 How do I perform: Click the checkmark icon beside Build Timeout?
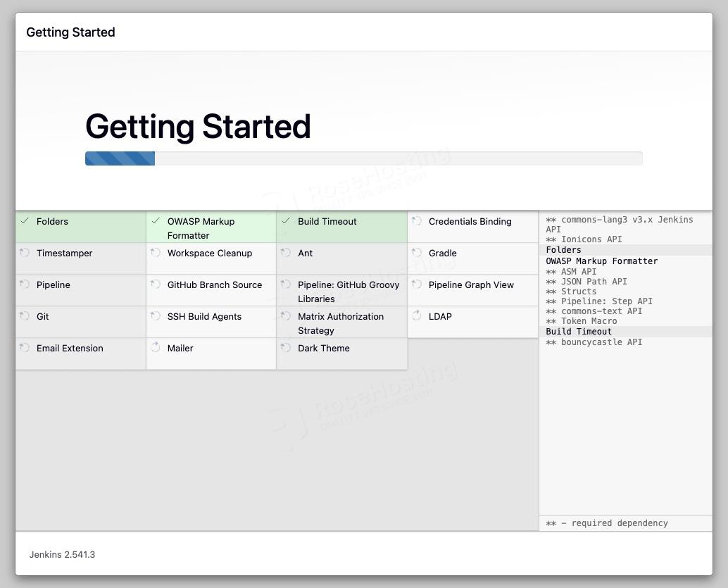pyautogui.click(x=286, y=221)
